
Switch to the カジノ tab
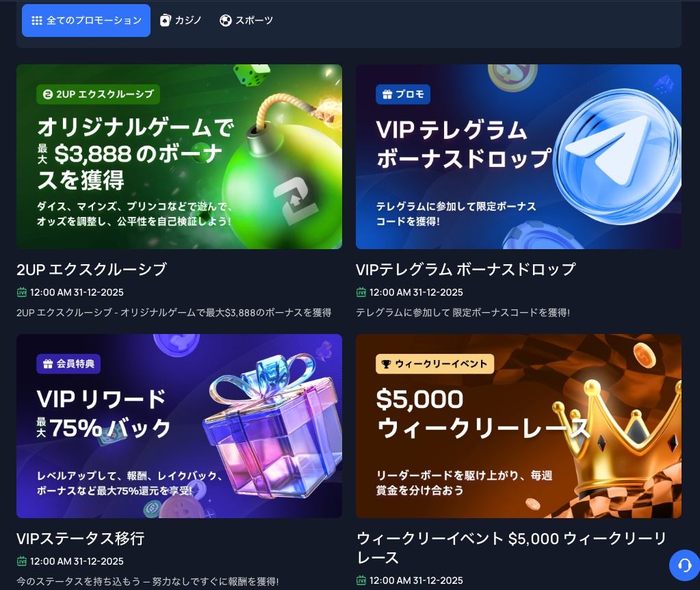pyautogui.click(x=181, y=21)
